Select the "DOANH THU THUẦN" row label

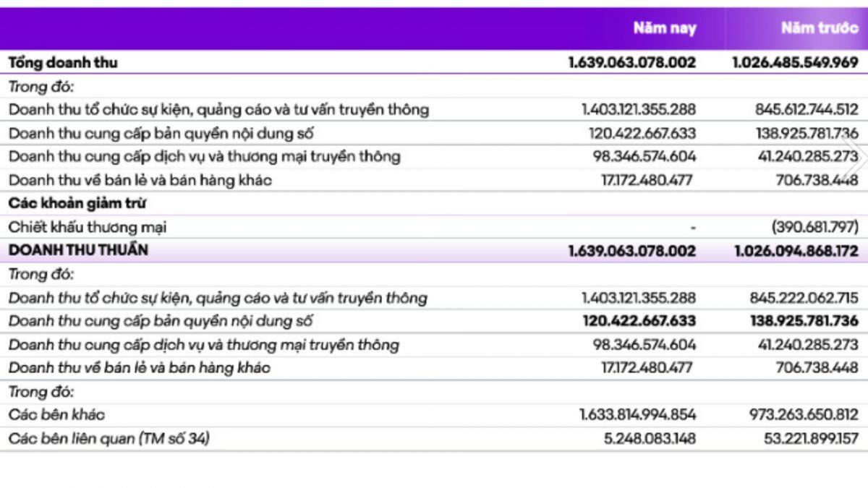(78, 251)
